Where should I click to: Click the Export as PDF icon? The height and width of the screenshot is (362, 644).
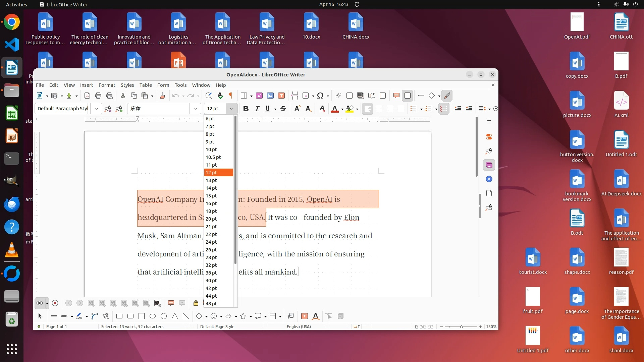[87, 96]
